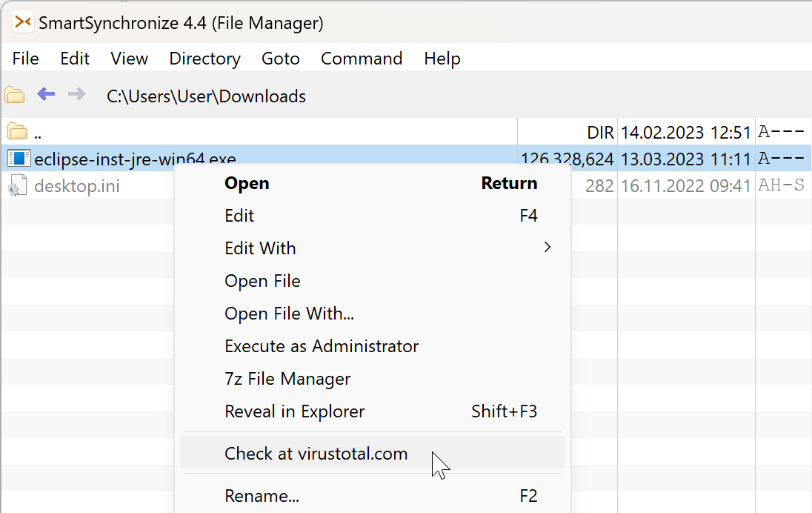Screen dimensions: 812x513
Task: Choose Execute as Administrator
Action: click(322, 346)
